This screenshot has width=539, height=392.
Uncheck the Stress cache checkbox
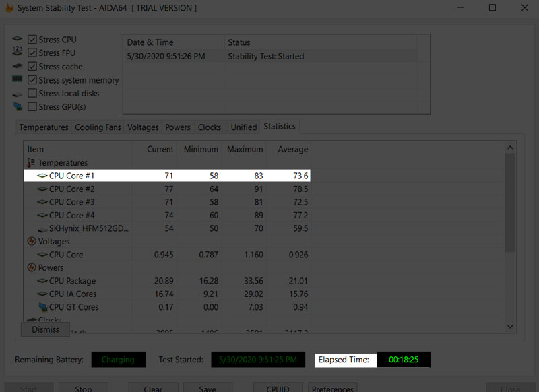pyautogui.click(x=32, y=66)
